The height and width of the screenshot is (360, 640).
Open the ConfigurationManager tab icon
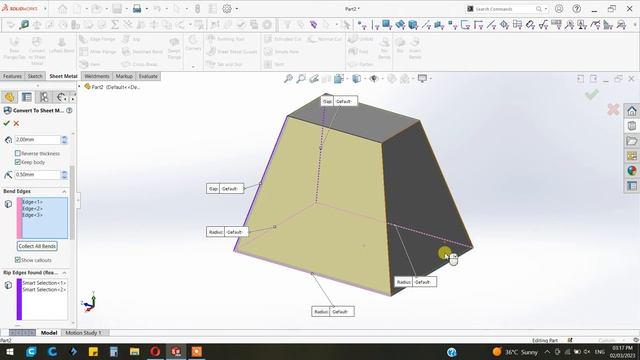click(x=44, y=97)
